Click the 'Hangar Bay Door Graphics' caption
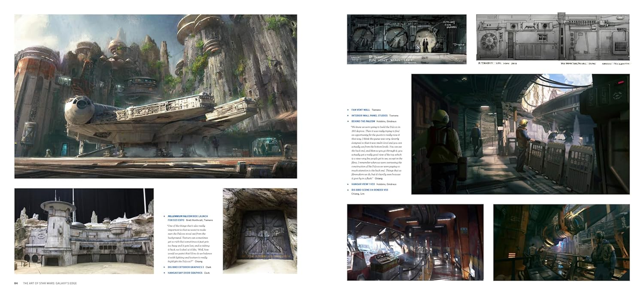The height and width of the screenshot is (295, 644). 185,273
